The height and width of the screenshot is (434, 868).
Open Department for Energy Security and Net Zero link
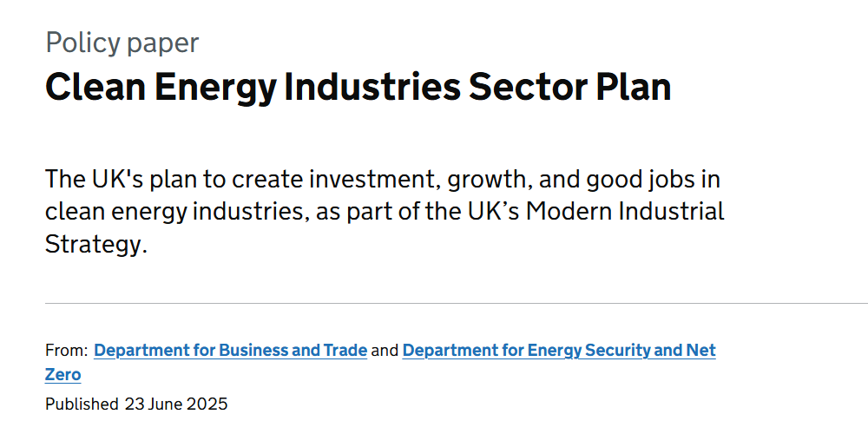tap(559, 351)
